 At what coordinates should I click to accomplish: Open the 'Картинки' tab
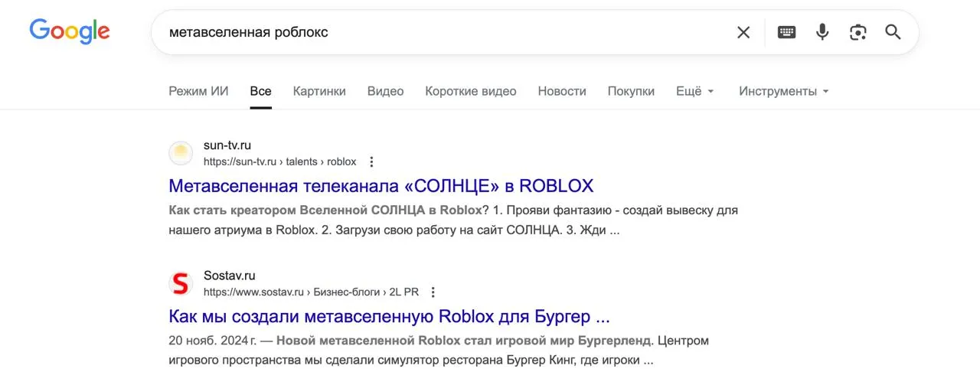(319, 91)
